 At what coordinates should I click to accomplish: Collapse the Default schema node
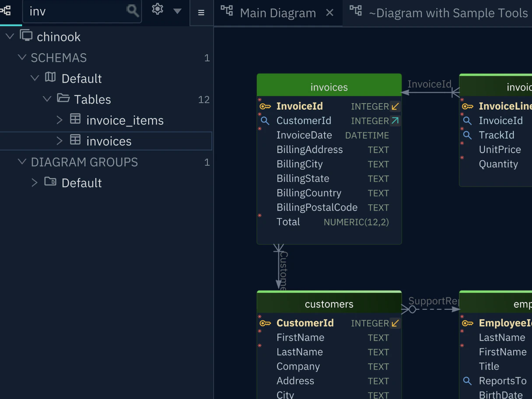click(x=35, y=78)
